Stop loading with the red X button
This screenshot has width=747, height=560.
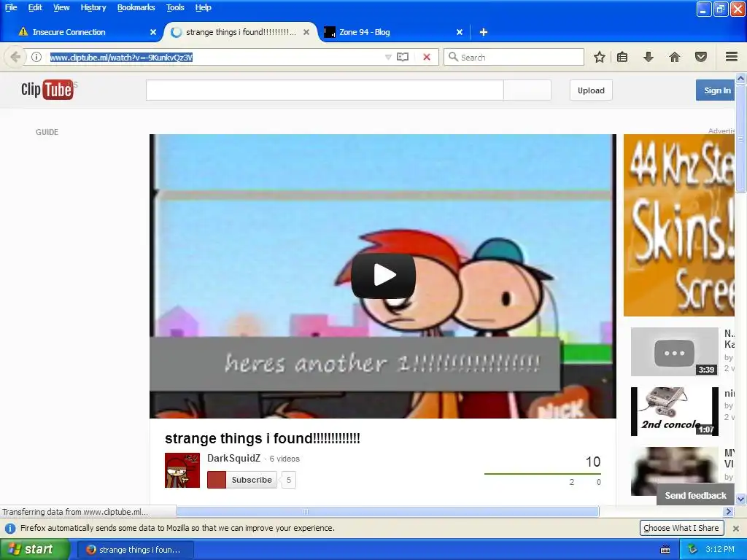427,57
